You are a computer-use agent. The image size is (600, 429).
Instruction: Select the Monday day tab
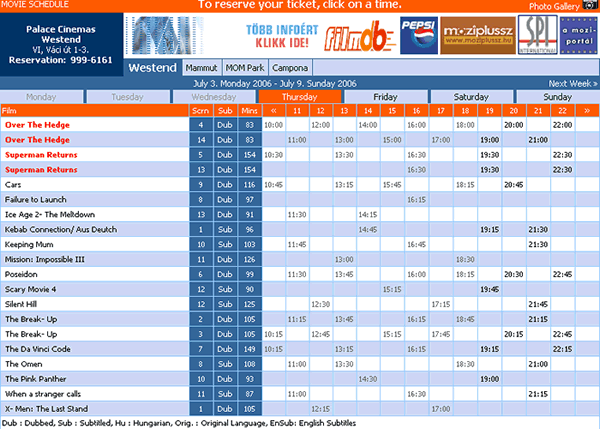coord(41,97)
